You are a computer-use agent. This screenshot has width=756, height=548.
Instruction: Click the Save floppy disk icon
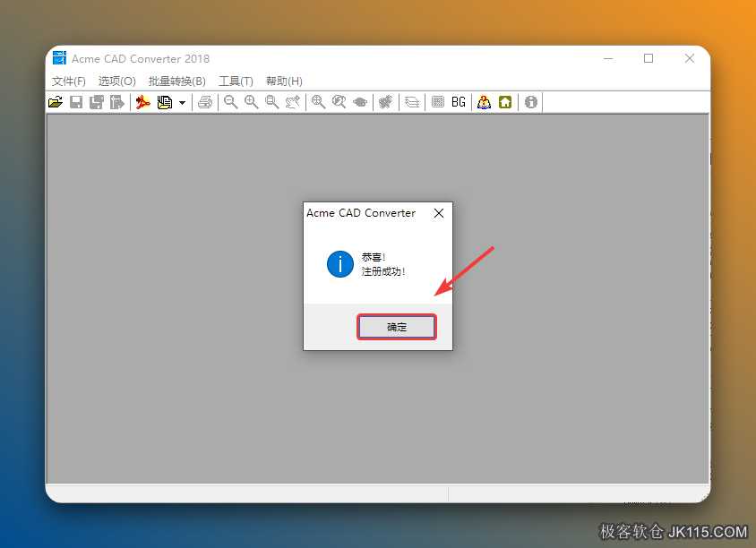point(76,102)
